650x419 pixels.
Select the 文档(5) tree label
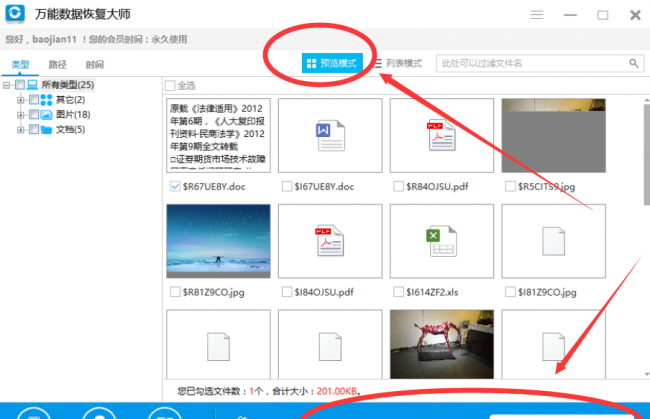click(70, 130)
